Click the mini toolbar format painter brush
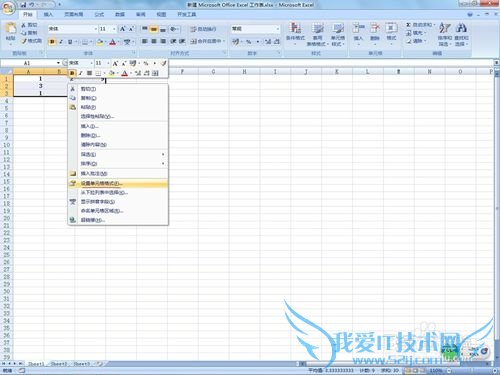 (x=163, y=63)
